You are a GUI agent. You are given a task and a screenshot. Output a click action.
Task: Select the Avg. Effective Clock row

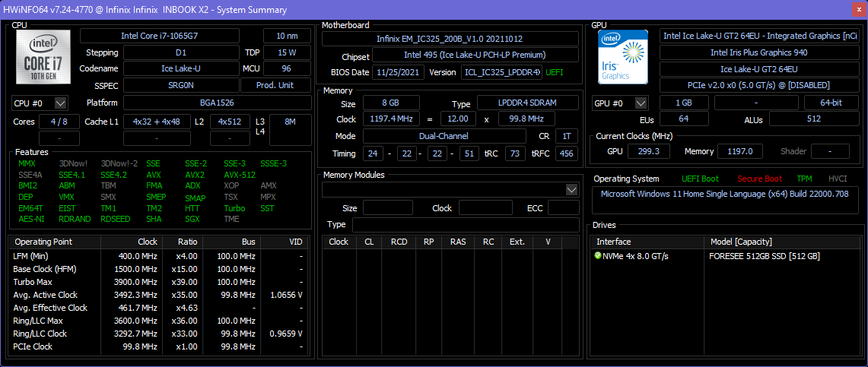pyautogui.click(x=160, y=308)
